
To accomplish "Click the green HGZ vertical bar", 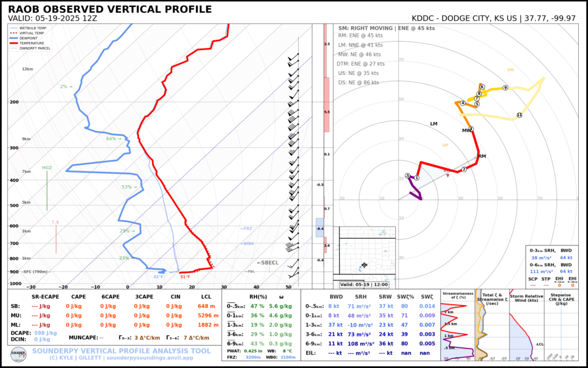I will tap(48, 190).
